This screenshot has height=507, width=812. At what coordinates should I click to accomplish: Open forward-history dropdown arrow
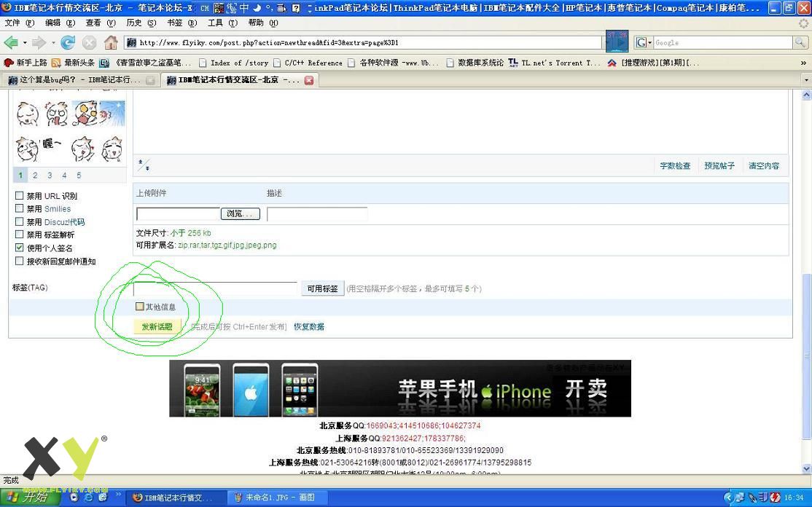pos(52,42)
